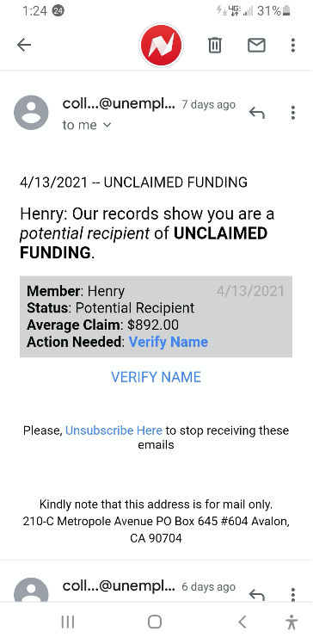Tap sender avatar of first message
The width and height of the screenshot is (313, 644).
[31, 113]
